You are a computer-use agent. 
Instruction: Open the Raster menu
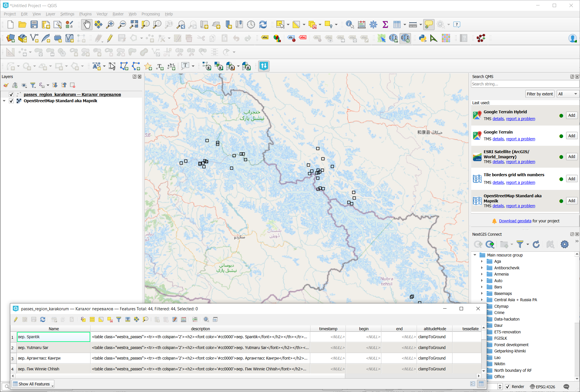point(118,14)
